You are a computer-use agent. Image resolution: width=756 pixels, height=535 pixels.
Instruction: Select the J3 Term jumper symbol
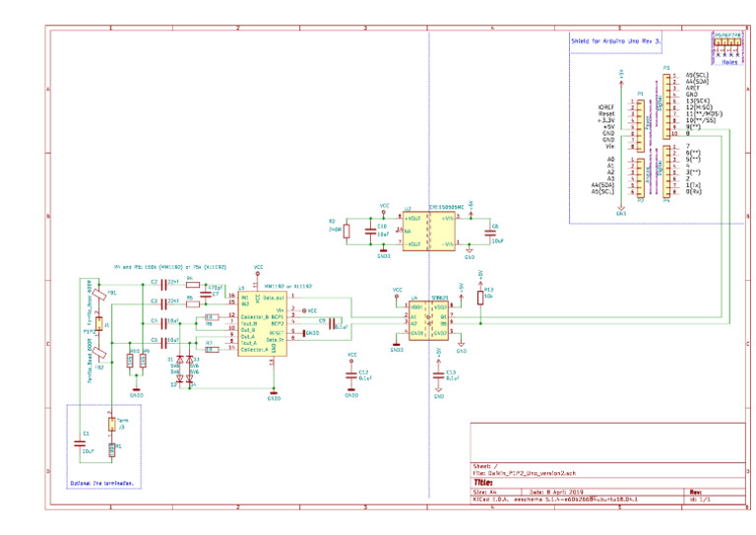pyautogui.click(x=112, y=425)
